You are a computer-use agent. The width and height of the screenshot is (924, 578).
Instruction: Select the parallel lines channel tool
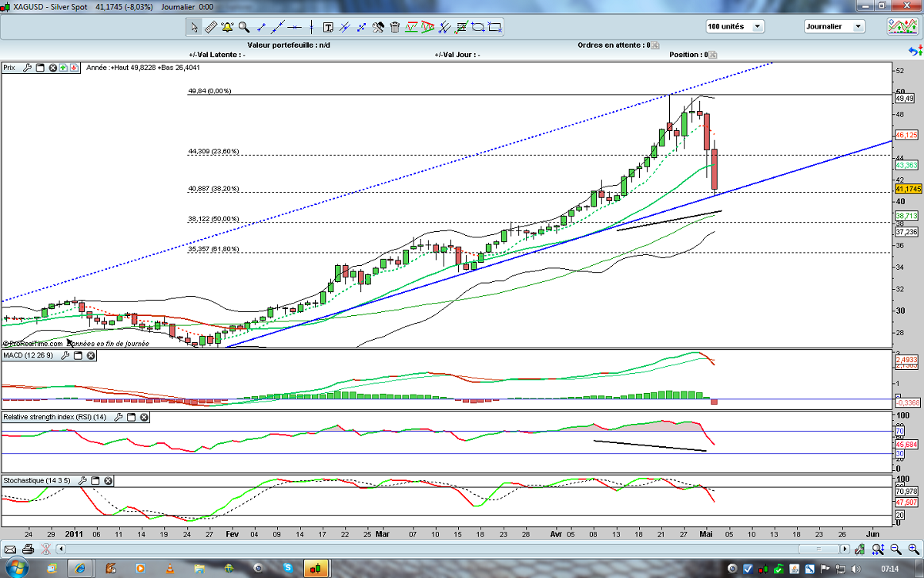coord(344,27)
